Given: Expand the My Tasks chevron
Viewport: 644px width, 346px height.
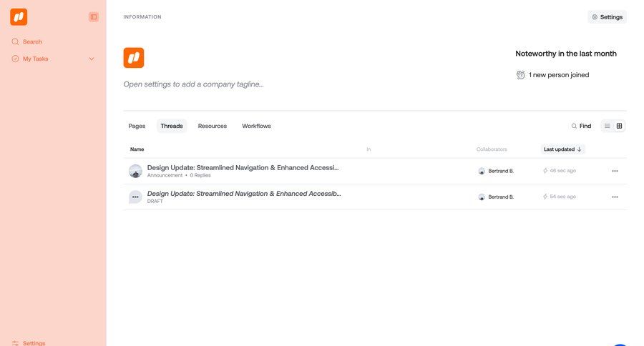Looking at the screenshot, I should click(92, 59).
